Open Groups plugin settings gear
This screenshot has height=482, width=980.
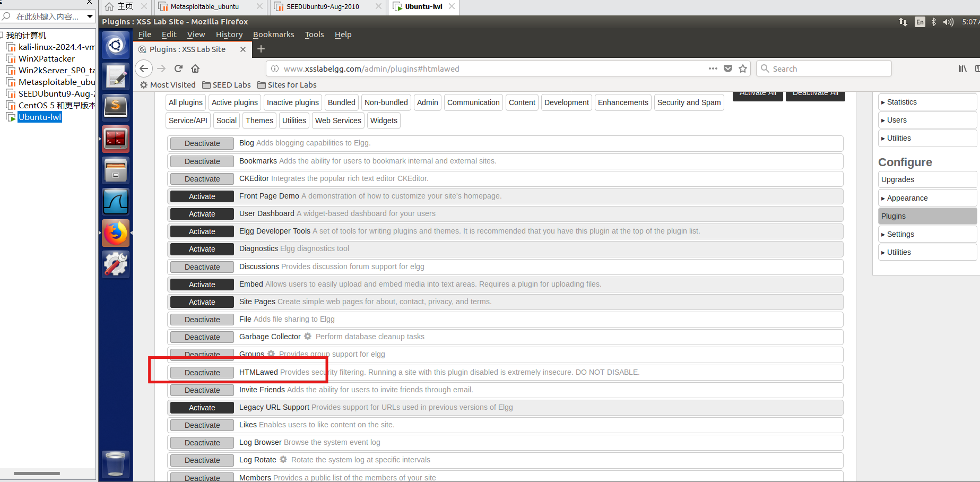coord(271,354)
